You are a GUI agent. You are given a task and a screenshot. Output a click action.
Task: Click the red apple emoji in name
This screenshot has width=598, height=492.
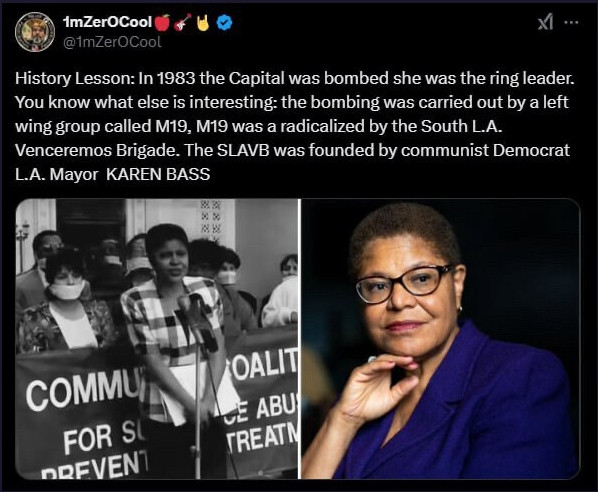[x=163, y=23]
